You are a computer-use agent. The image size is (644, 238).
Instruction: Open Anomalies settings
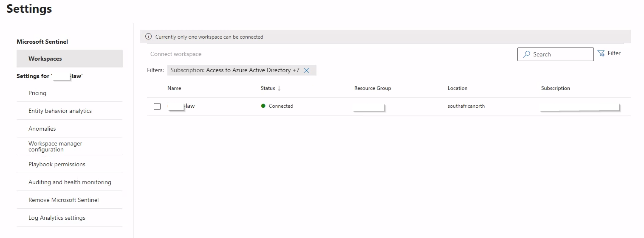42,129
